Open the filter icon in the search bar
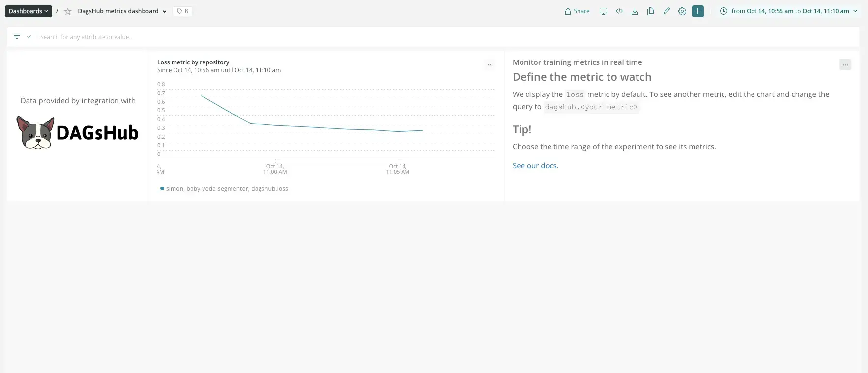 17,37
